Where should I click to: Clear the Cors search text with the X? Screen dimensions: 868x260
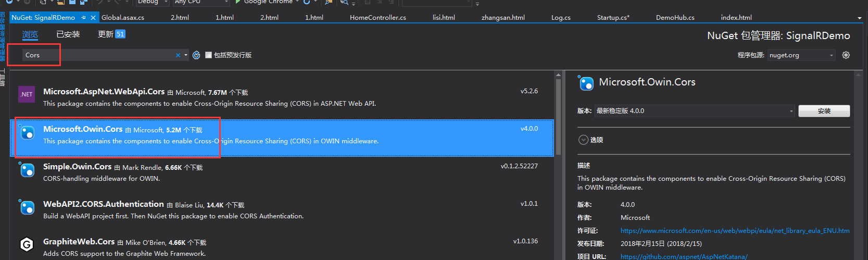[178, 55]
